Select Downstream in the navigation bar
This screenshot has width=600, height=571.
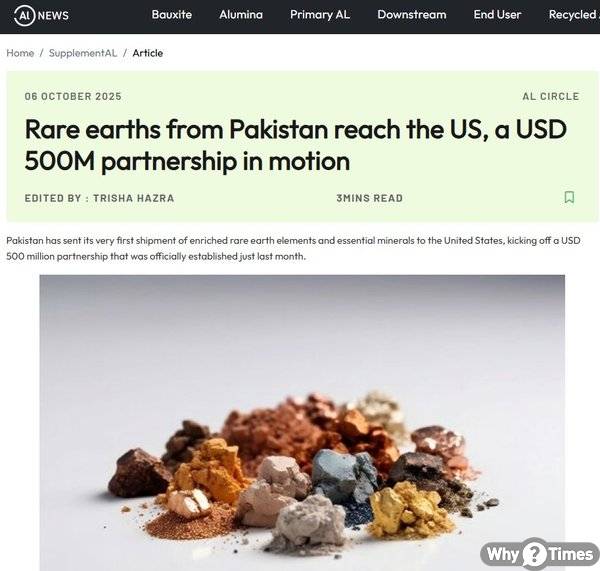click(412, 15)
